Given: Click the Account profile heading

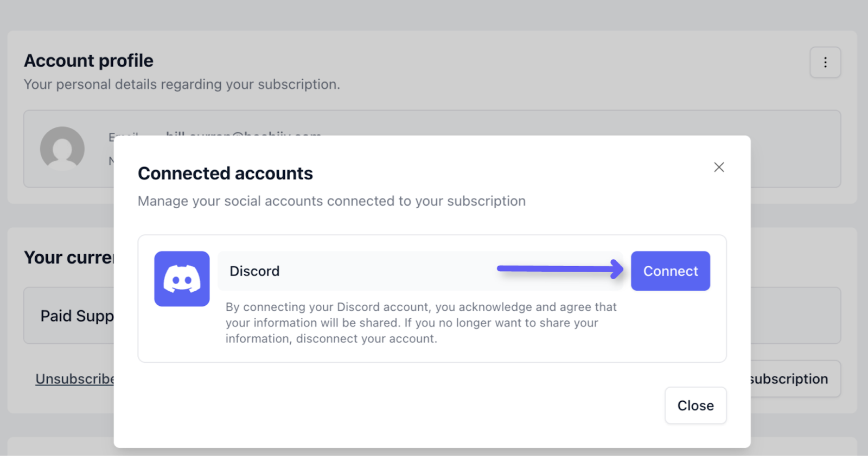Looking at the screenshot, I should (88, 61).
